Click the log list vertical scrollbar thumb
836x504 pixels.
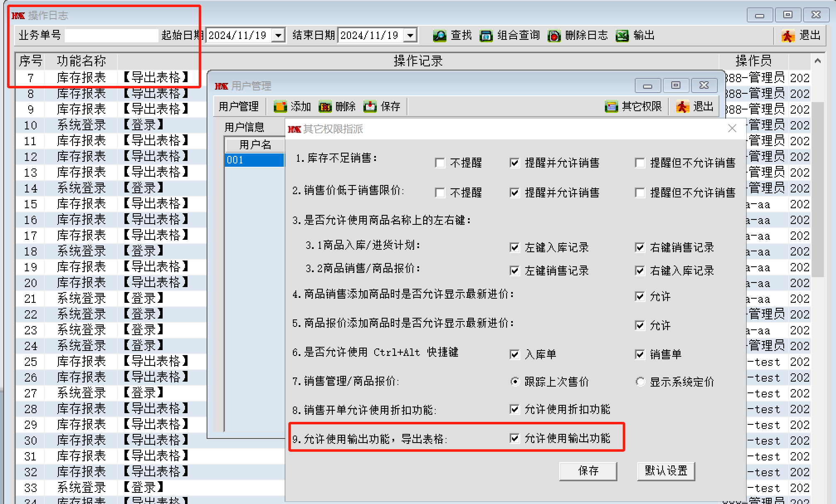817,189
